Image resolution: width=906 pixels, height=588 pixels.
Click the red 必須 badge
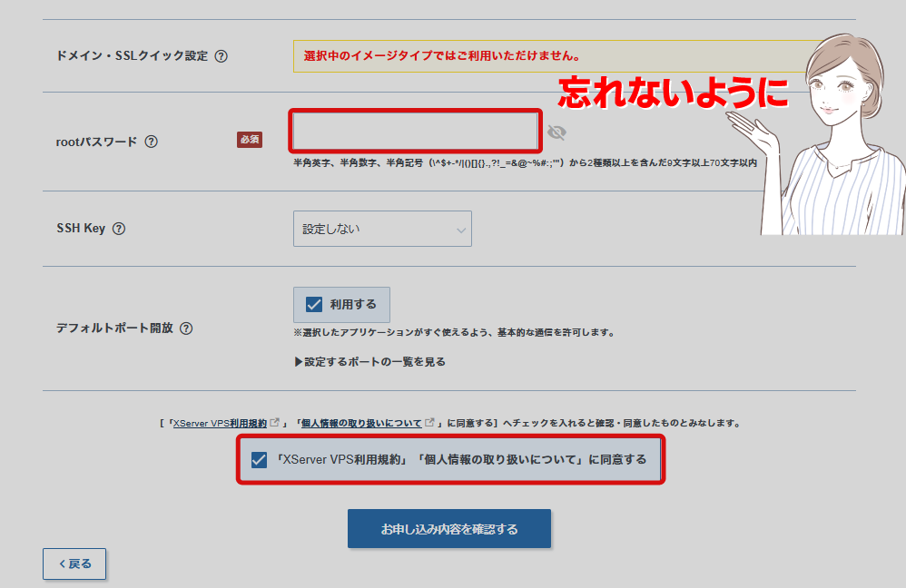click(x=250, y=140)
